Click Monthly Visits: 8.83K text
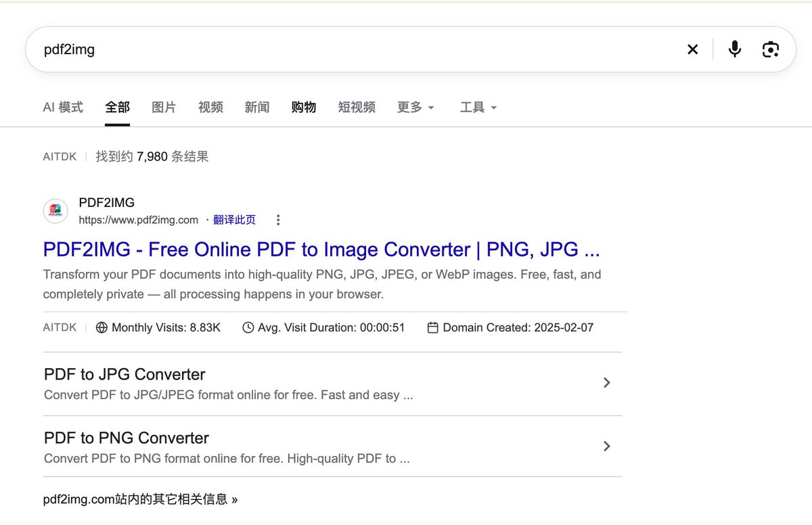 tap(166, 327)
